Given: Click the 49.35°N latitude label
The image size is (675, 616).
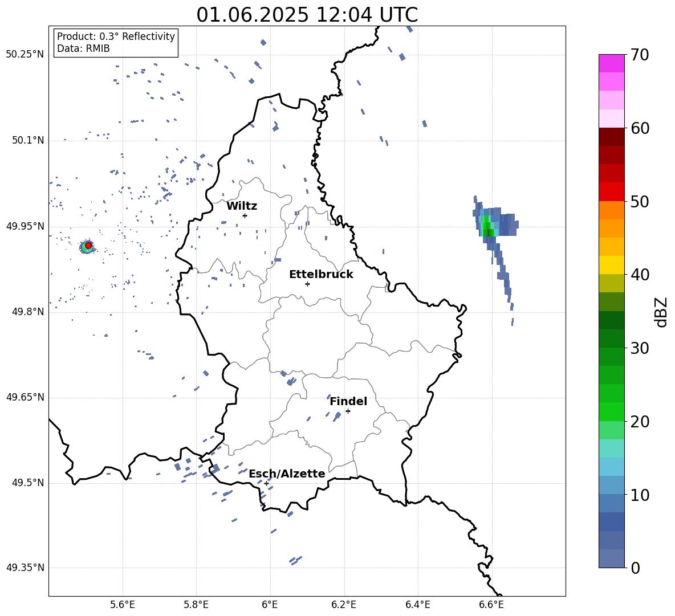Looking at the screenshot, I should [x=25, y=568].
